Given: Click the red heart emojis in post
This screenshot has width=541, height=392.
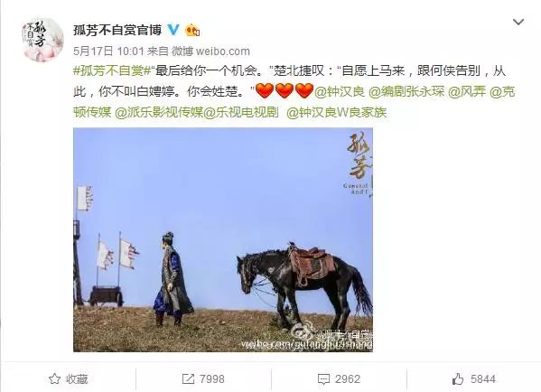Looking at the screenshot, I should point(284,91).
